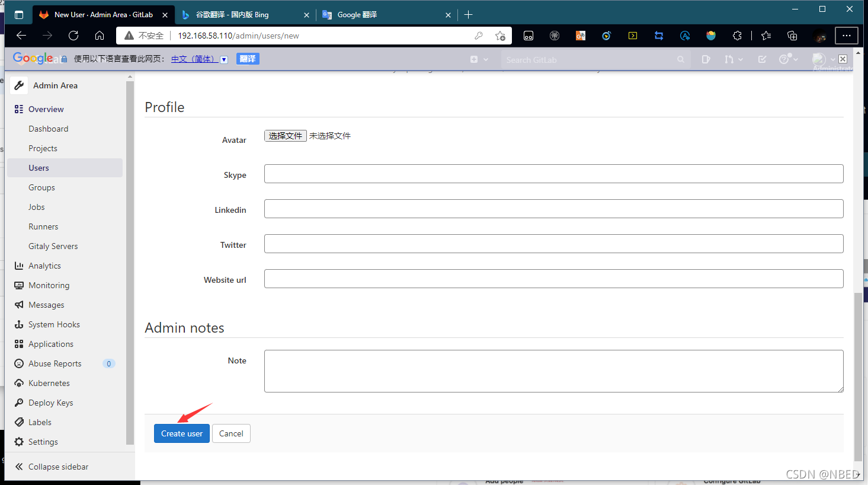Screen dimensions: 868x485
Task: Switch to the Google 翻译 tab
Action: click(386, 15)
